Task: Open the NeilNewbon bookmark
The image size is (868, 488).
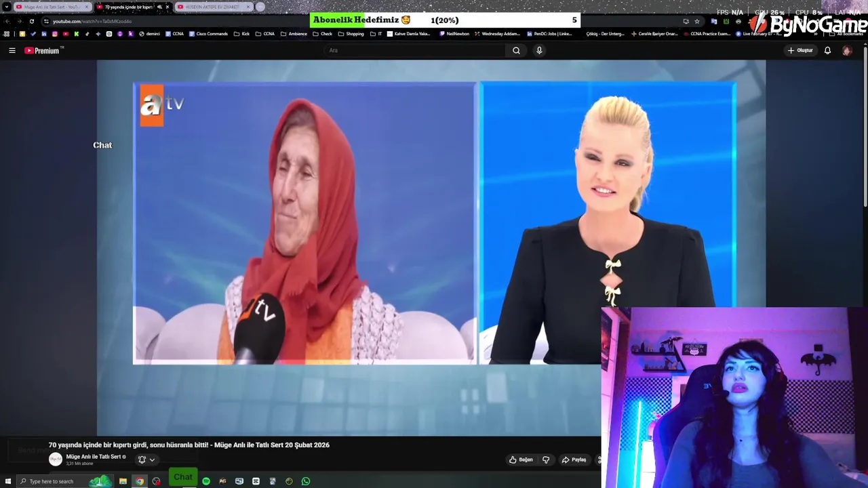Action: tap(454, 34)
